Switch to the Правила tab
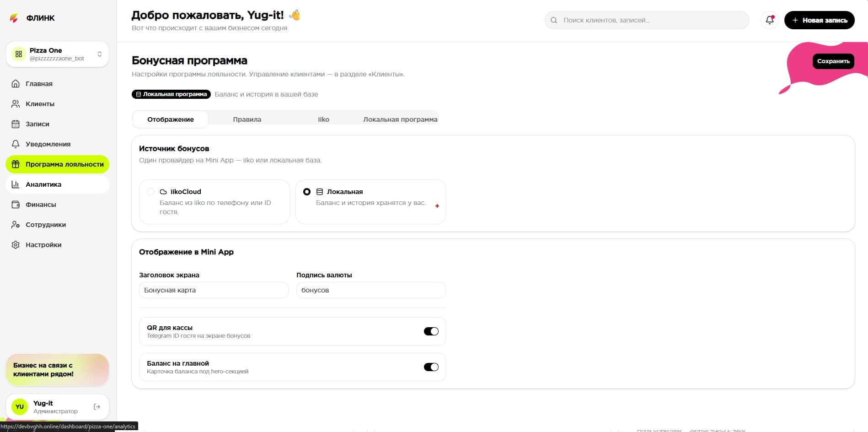 tap(247, 119)
